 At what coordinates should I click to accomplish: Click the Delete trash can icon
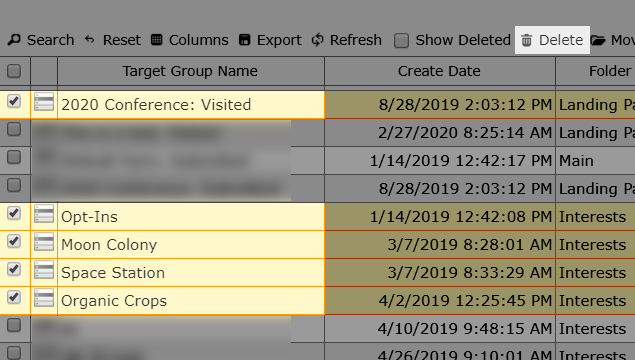526,40
